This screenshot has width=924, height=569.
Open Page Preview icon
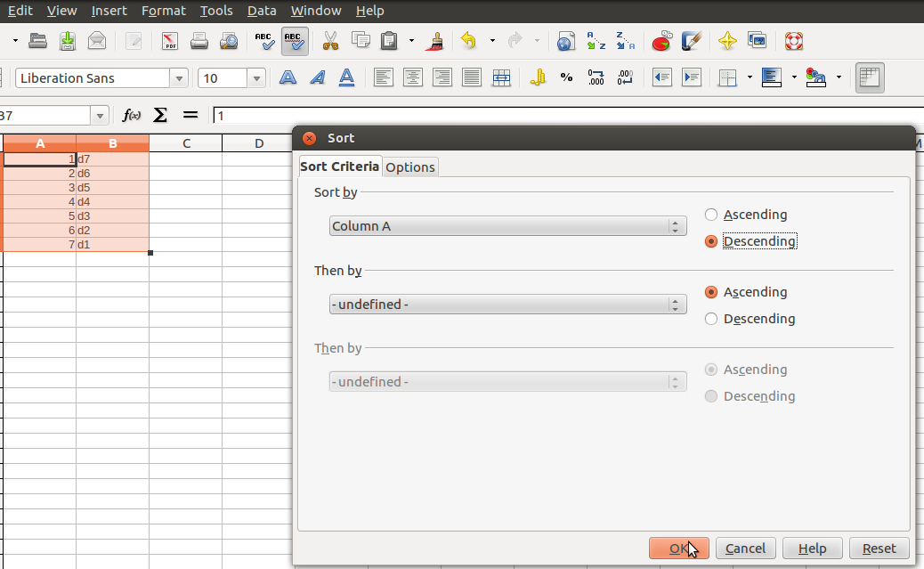(x=229, y=41)
